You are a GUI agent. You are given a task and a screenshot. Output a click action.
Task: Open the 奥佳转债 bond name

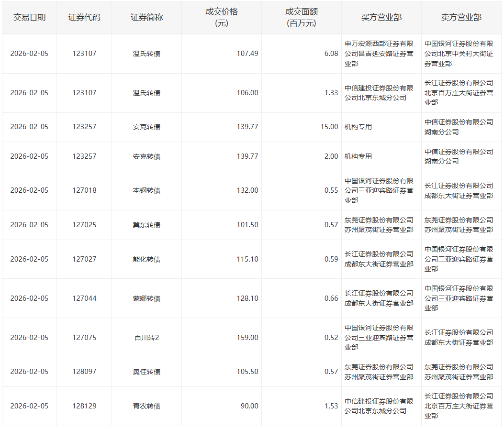(x=146, y=372)
